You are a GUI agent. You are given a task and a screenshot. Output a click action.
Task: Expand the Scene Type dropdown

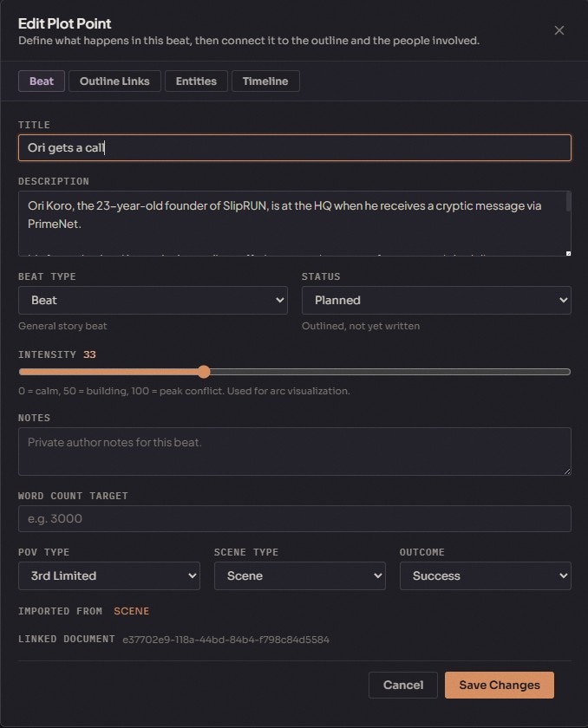pos(300,575)
